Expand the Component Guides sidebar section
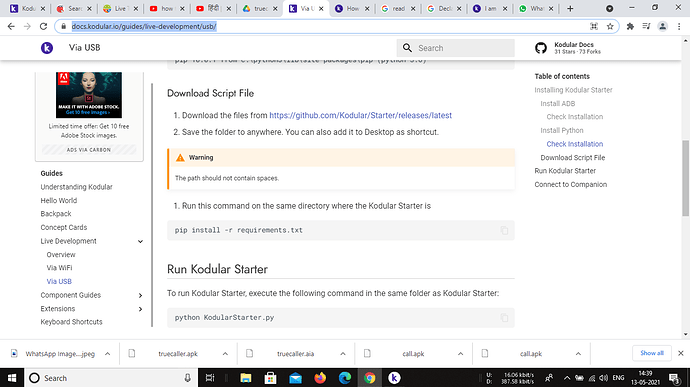Screen dimensions: 690x387 140,295
